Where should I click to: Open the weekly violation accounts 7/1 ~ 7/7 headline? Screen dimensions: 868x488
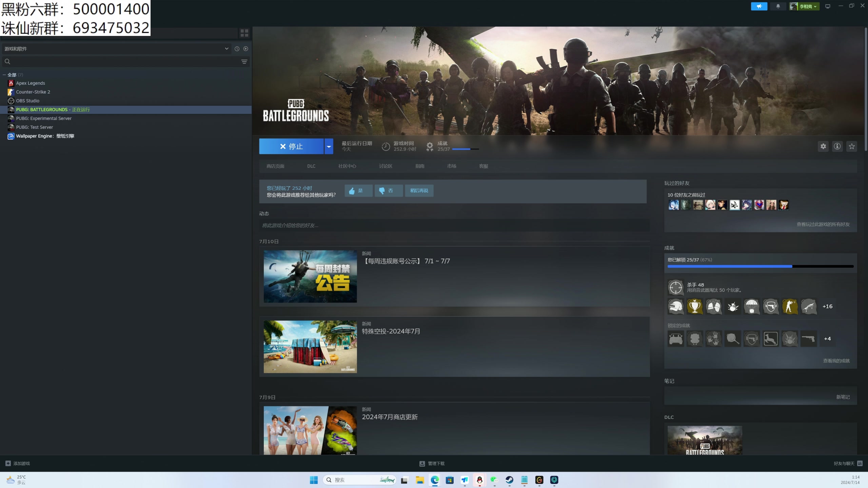406,261
